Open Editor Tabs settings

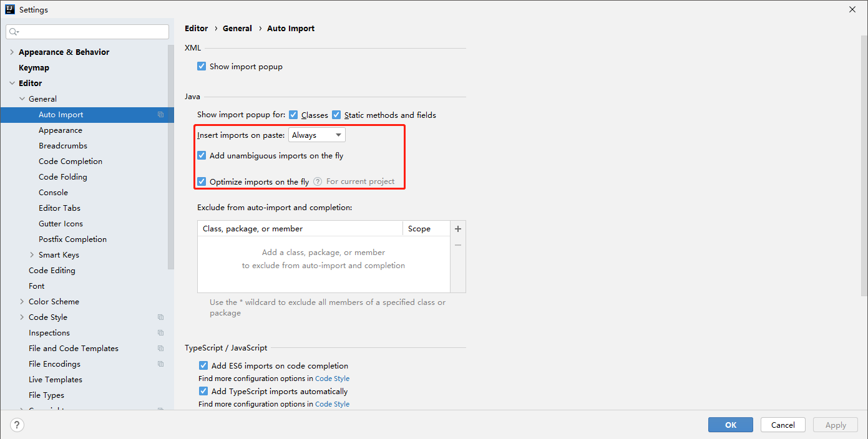click(59, 208)
